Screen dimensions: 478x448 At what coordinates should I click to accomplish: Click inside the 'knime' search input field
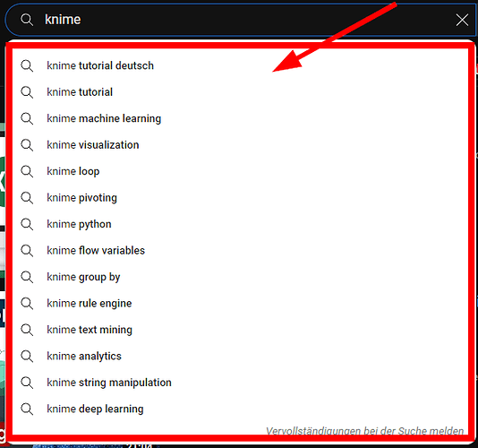click(243, 20)
